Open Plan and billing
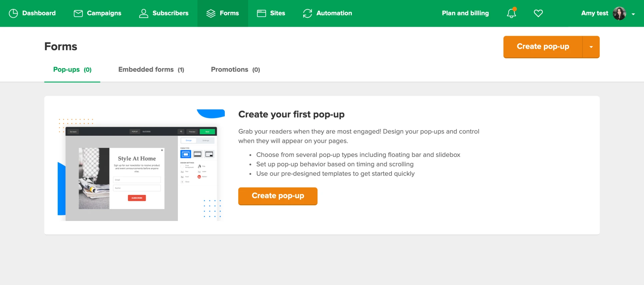The width and height of the screenshot is (644, 285). 465,13
